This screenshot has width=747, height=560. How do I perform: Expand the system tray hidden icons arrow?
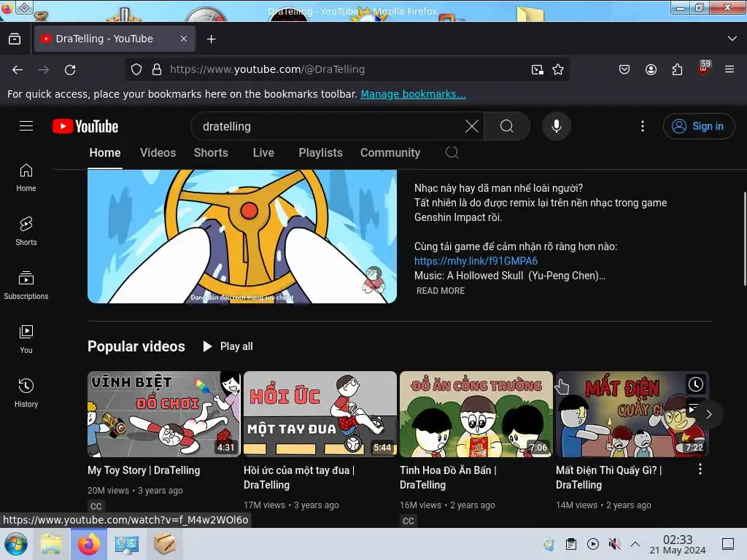[x=635, y=544]
